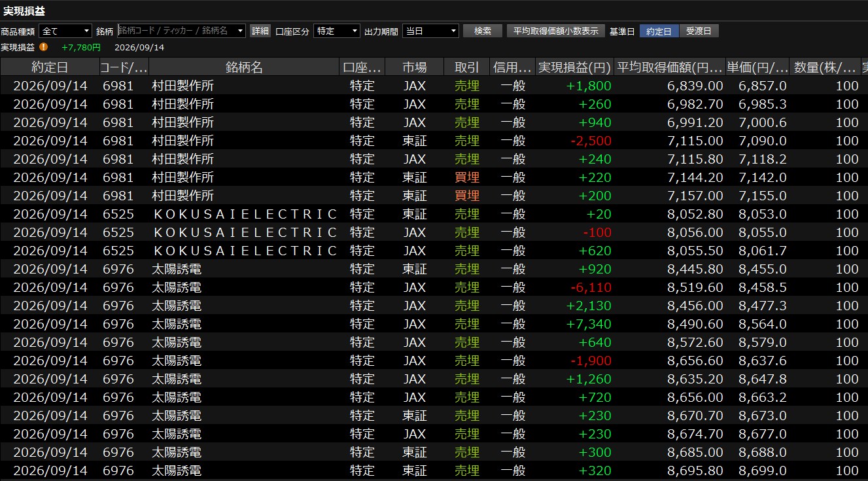This screenshot has width=868, height=481.
Task: Sort by the 市場 column header
Action: [414, 67]
